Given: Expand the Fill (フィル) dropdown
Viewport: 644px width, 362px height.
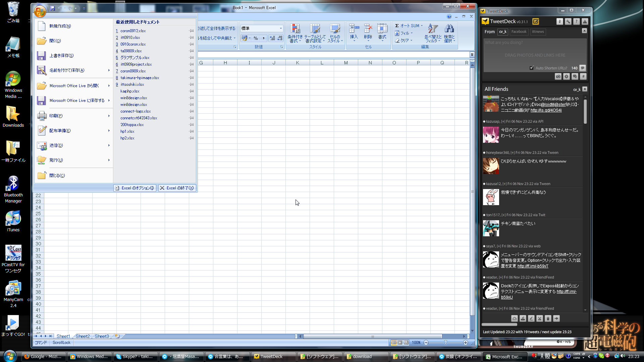Looking at the screenshot, I should click(412, 33).
